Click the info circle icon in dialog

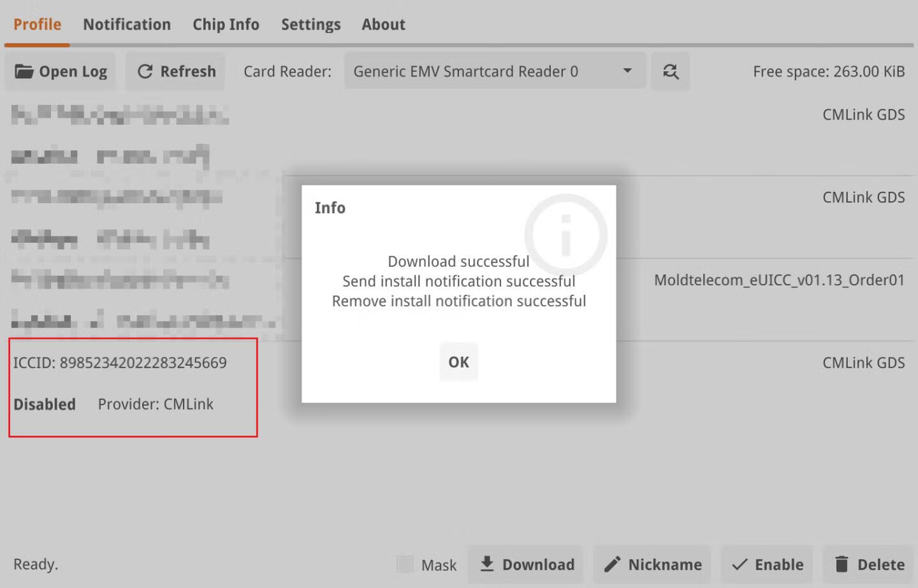point(565,234)
